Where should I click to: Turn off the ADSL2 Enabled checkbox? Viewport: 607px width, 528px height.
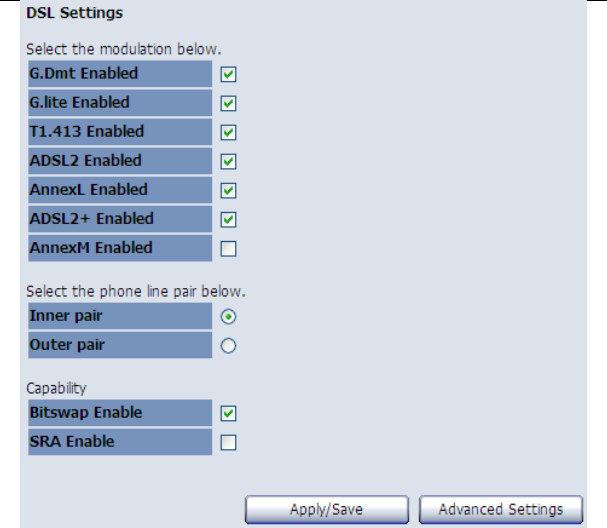[x=228, y=161]
